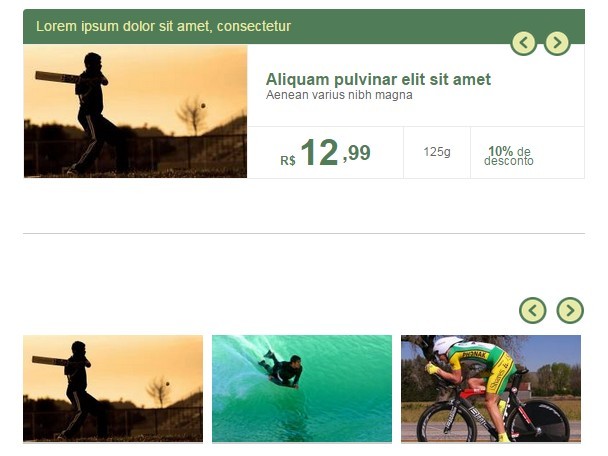Screen dimensions: 608x456
Task: Click the 125g weight cell
Action: click(437, 152)
